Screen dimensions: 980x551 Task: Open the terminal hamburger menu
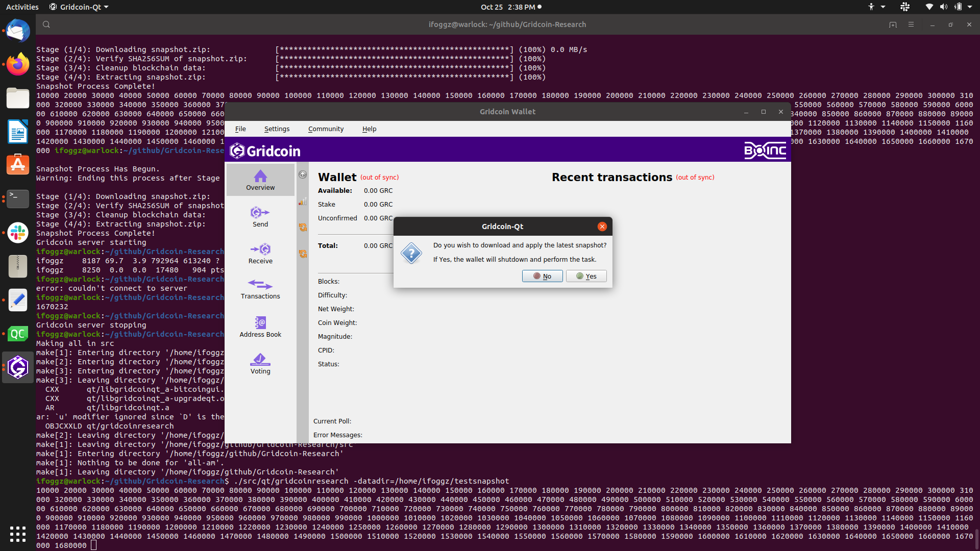911,24
